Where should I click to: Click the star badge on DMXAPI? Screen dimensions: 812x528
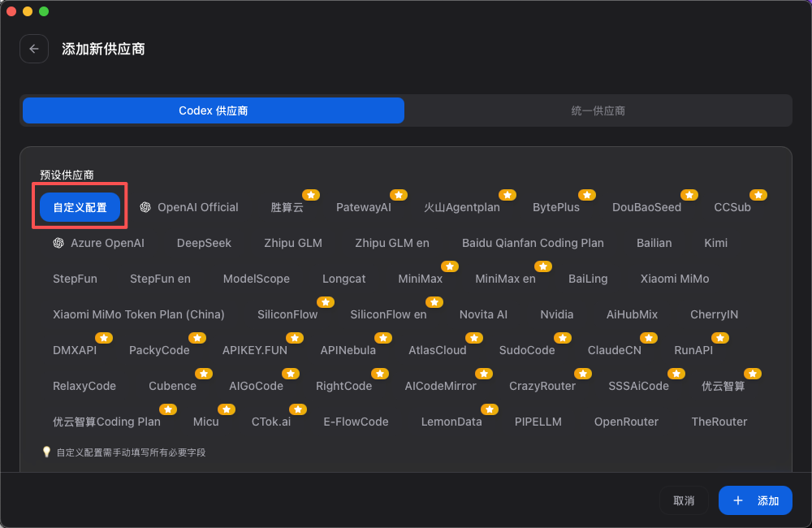click(104, 338)
